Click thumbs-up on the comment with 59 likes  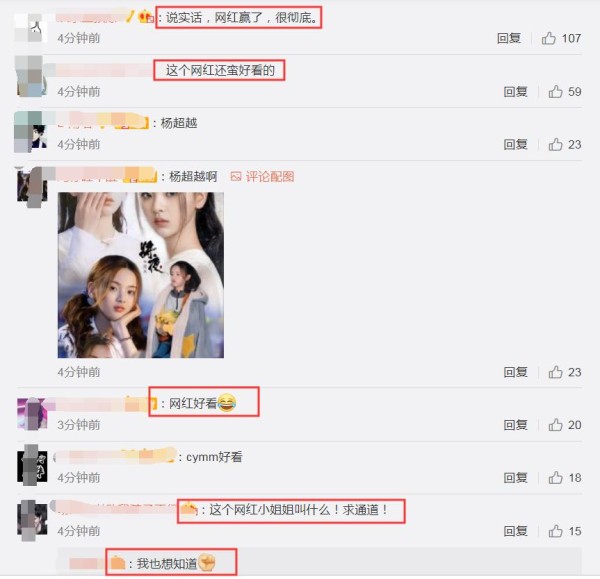pyautogui.click(x=555, y=91)
